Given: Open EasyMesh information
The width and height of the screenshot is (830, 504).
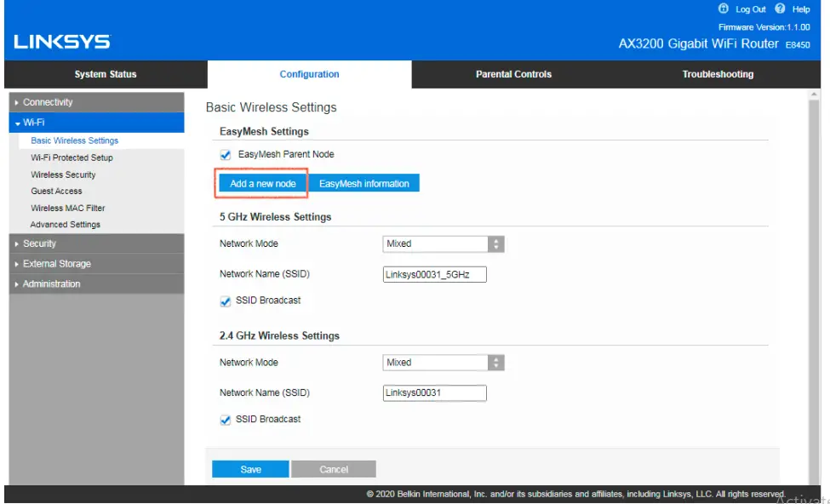Looking at the screenshot, I should click(x=365, y=182).
